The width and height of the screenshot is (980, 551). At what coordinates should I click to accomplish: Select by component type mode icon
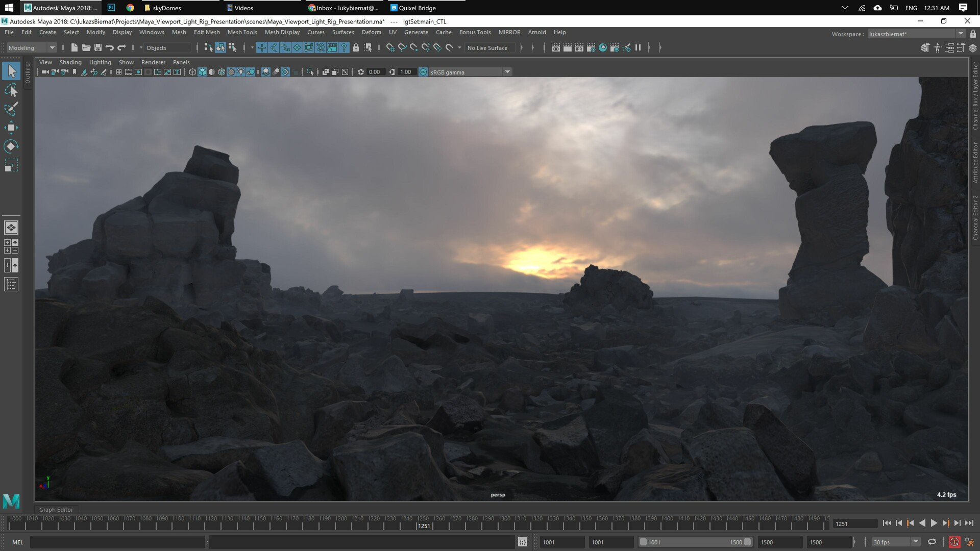[x=233, y=47]
